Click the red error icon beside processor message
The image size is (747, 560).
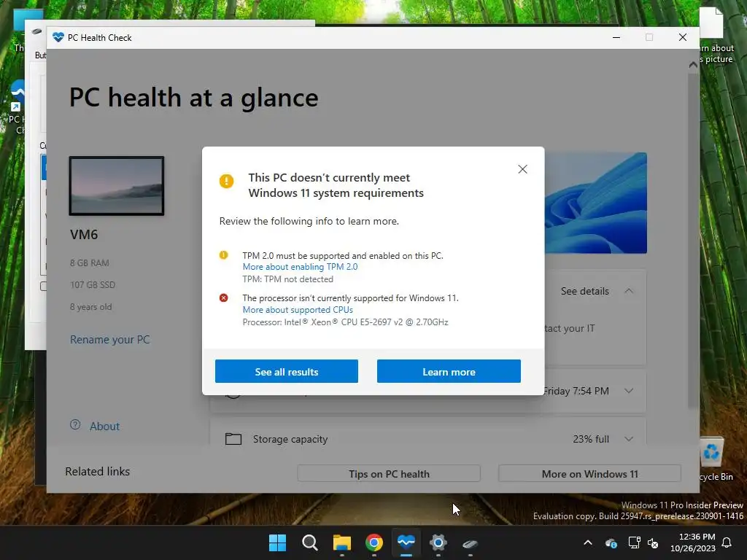(223, 298)
